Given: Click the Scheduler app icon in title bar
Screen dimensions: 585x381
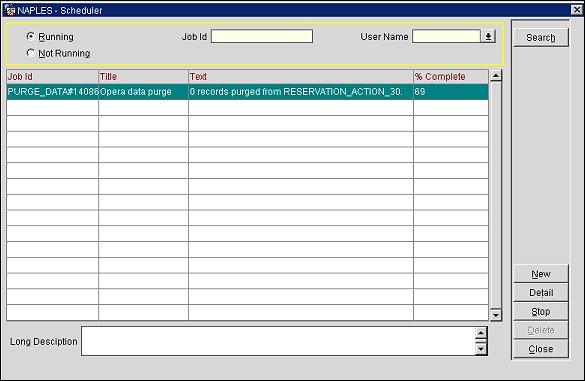Looking at the screenshot, I should (9, 10).
